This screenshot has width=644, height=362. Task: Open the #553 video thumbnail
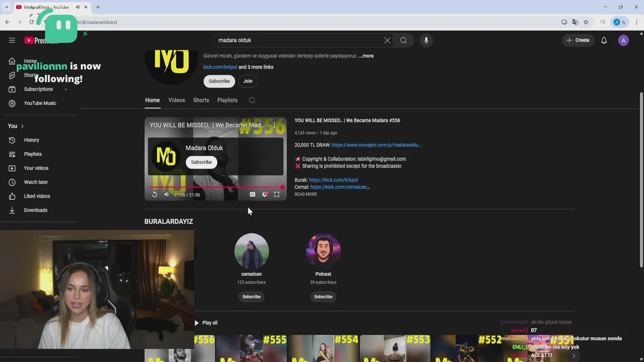click(x=395, y=348)
